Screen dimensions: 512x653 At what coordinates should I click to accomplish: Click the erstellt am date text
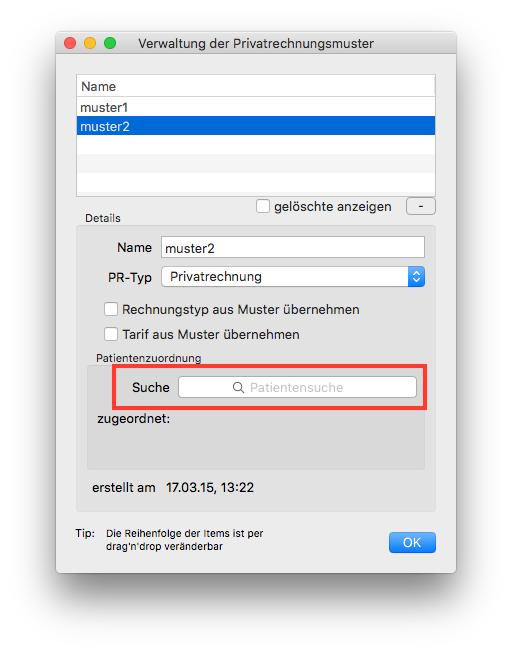(x=210, y=487)
